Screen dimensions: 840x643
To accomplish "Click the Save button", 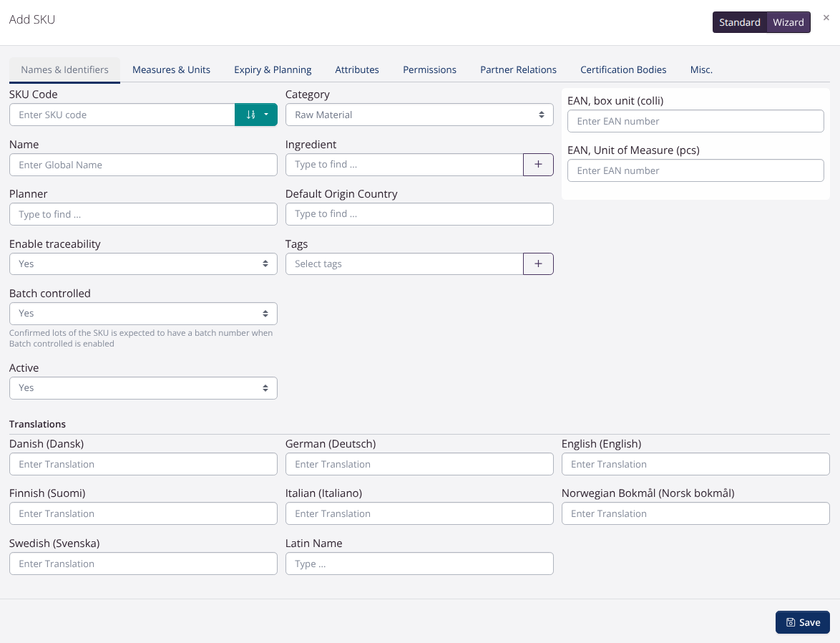I will [x=802, y=622].
